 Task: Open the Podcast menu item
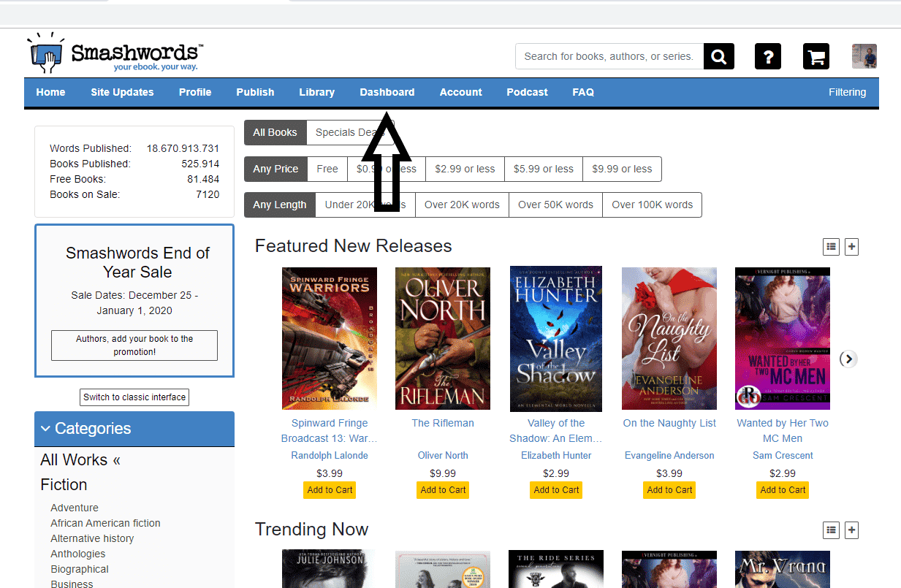pyautogui.click(x=527, y=92)
